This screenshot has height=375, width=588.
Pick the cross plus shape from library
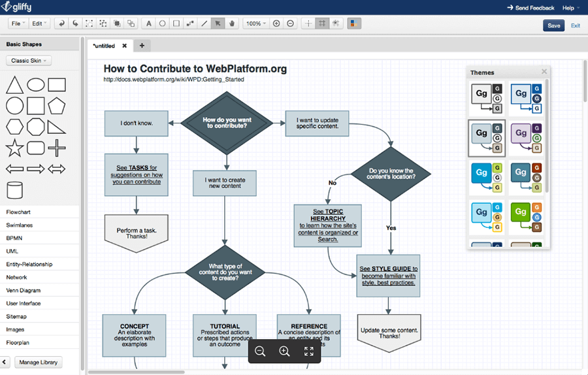click(57, 148)
